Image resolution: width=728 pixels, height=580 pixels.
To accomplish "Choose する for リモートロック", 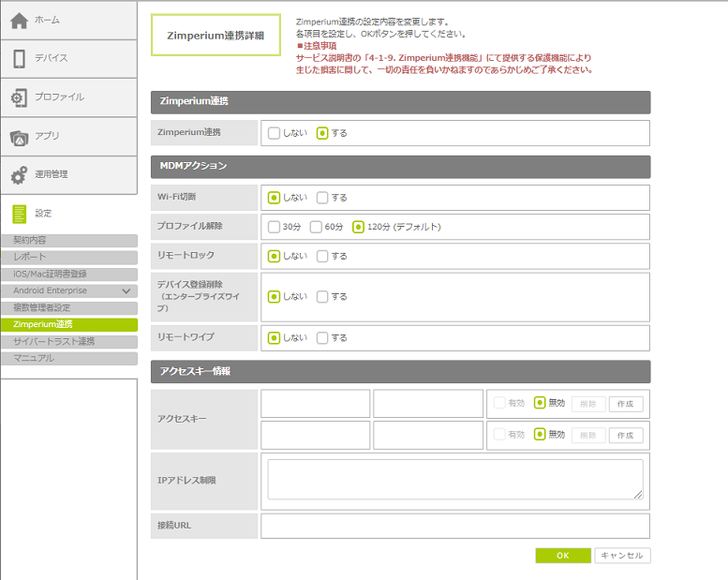I will pyautogui.click(x=322, y=256).
